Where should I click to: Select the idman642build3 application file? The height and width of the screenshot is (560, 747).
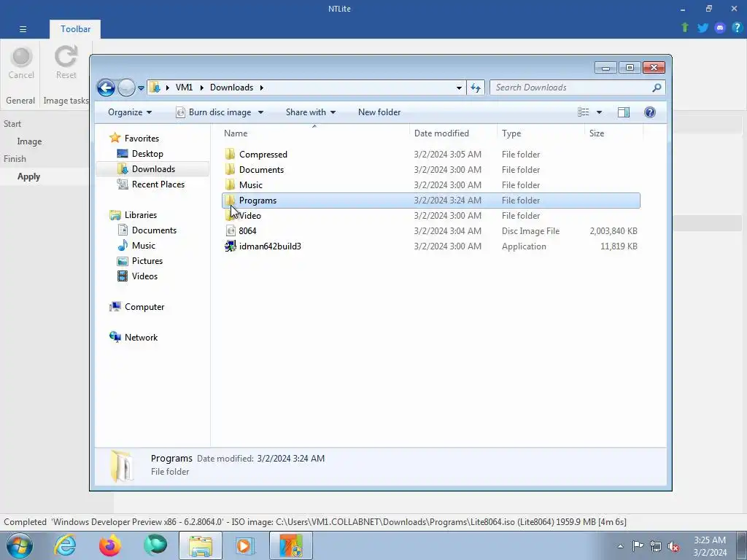click(431, 246)
